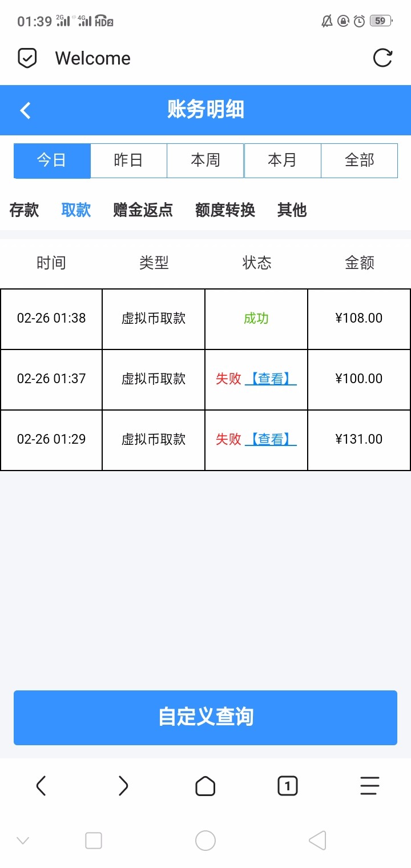The image size is (411, 868).
Task: Open the browser home page icon
Action: tap(205, 786)
